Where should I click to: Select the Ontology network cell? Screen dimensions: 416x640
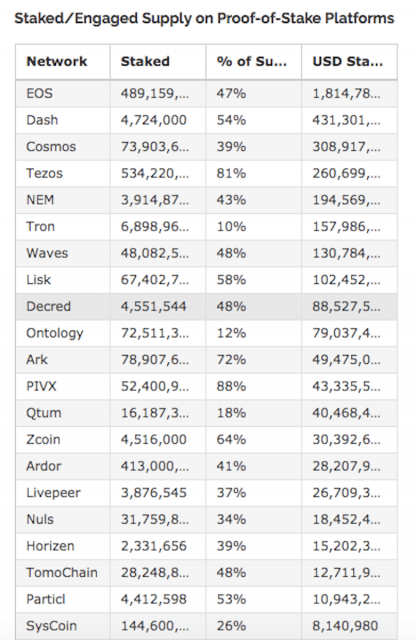coord(63,333)
